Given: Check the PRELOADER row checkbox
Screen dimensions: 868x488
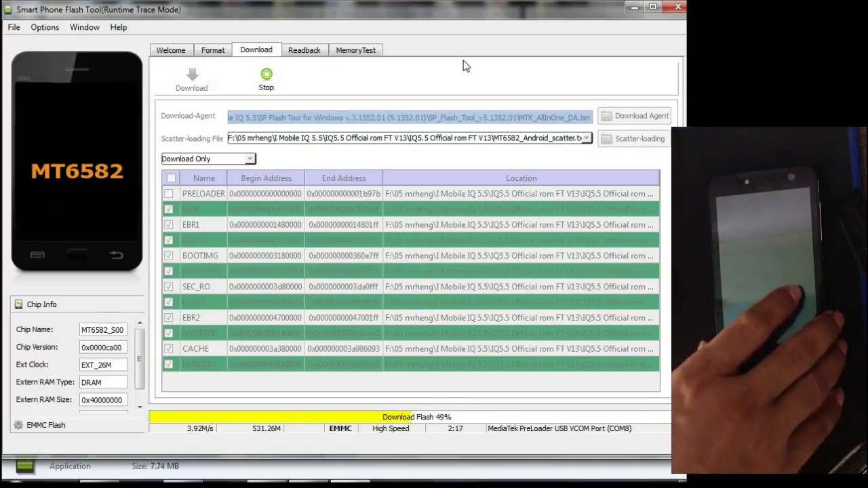Looking at the screenshot, I should click(169, 194).
